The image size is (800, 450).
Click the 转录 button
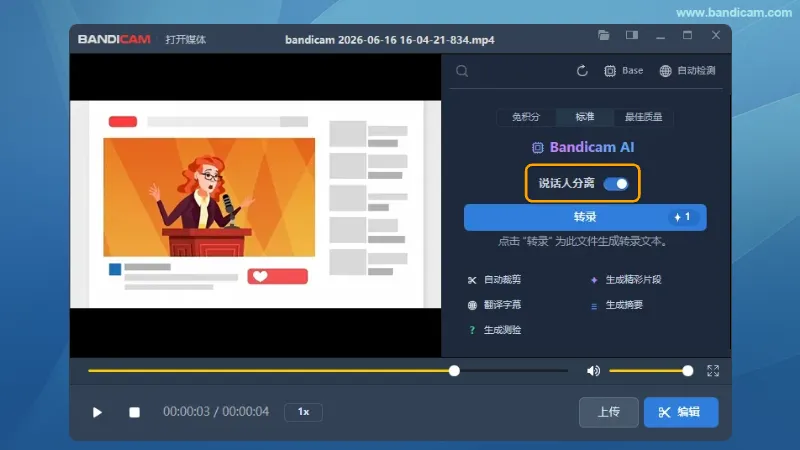[585, 217]
